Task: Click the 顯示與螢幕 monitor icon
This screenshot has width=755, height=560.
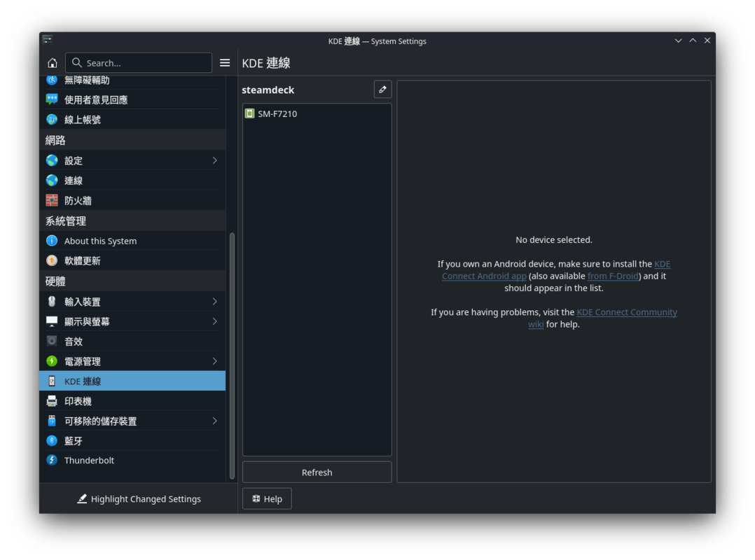Action: (x=52, y=321)
